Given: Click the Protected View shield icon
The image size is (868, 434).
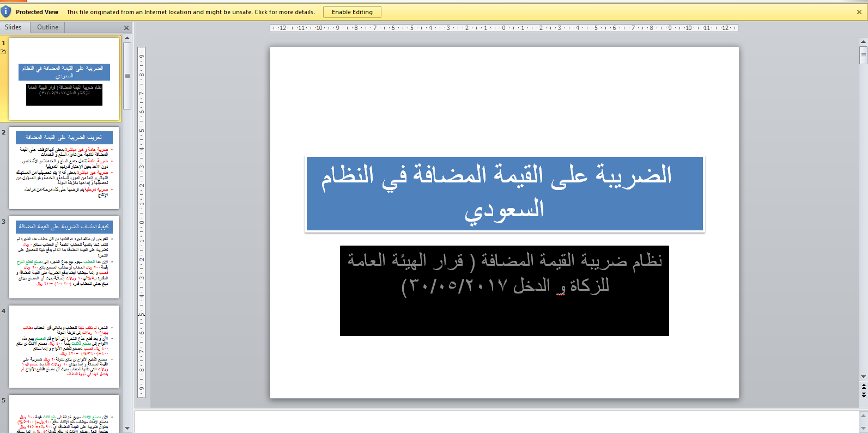Looking at the screenshot, I should pyautogui.click(x=6, y=11).
